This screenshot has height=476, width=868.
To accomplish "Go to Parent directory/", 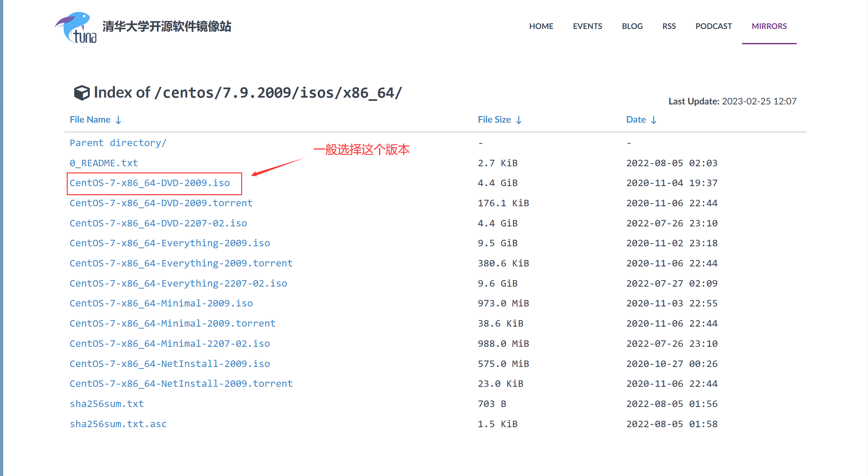I will [x=118, y=143].
